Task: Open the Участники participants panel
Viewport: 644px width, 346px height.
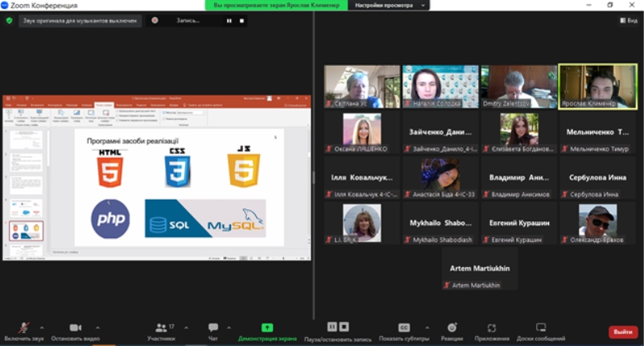Action: point(161,327)
